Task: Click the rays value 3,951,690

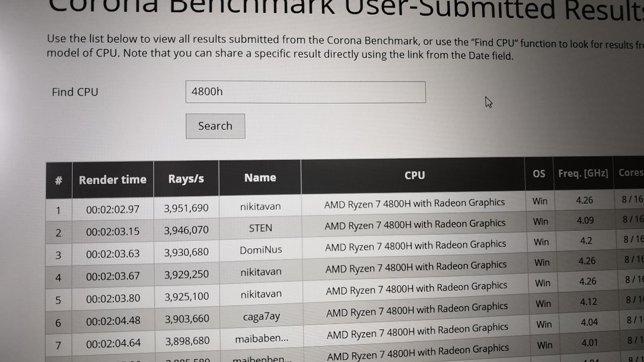Action: 186,208
